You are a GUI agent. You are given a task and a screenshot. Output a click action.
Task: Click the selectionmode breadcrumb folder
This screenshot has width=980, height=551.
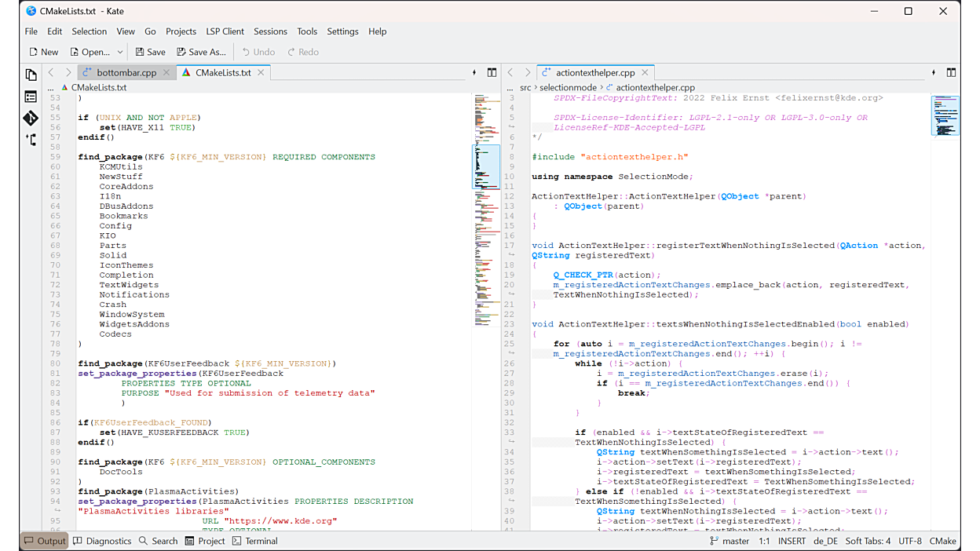coord(568,88)
